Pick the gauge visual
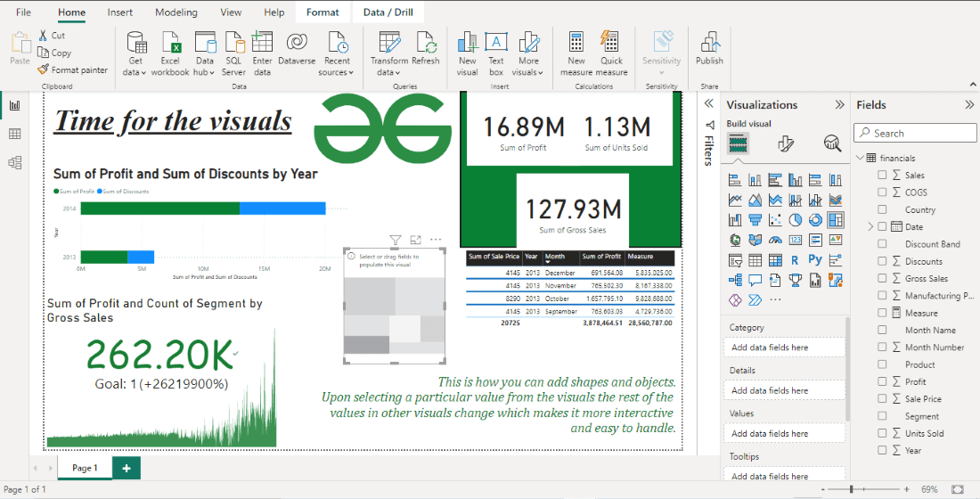The height and width of the screenshot is (499, 980). pyautogui.click(x=775, y=240)
